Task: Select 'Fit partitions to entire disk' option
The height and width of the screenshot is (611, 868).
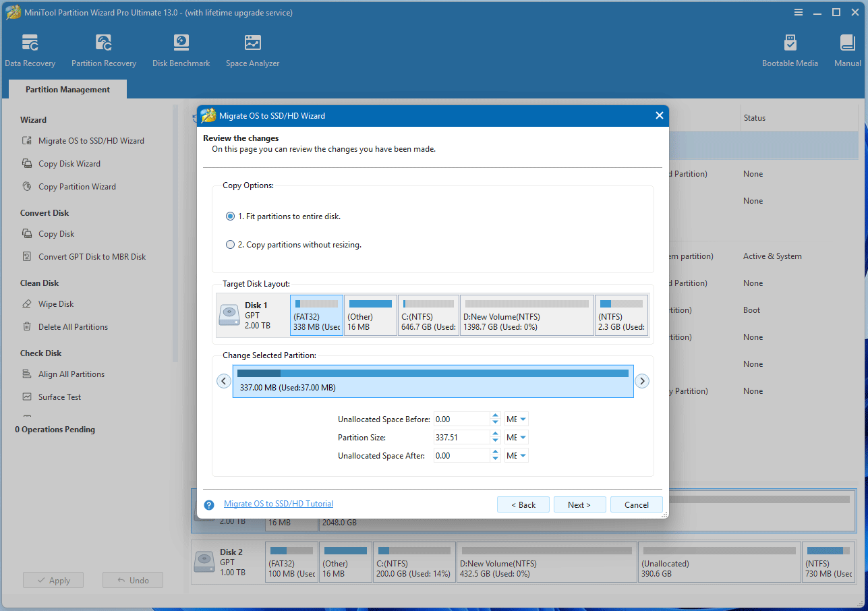Action: pos(230,216)
